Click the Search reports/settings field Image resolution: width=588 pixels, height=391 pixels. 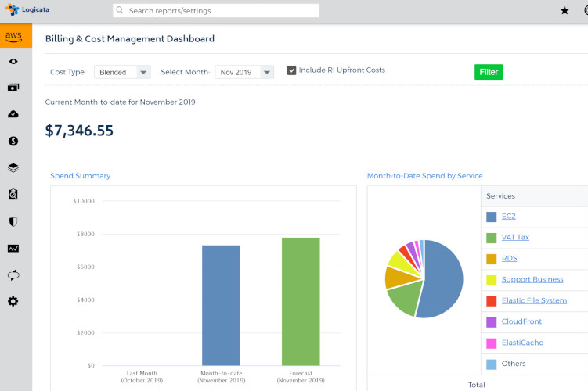(x=215, y=11)
